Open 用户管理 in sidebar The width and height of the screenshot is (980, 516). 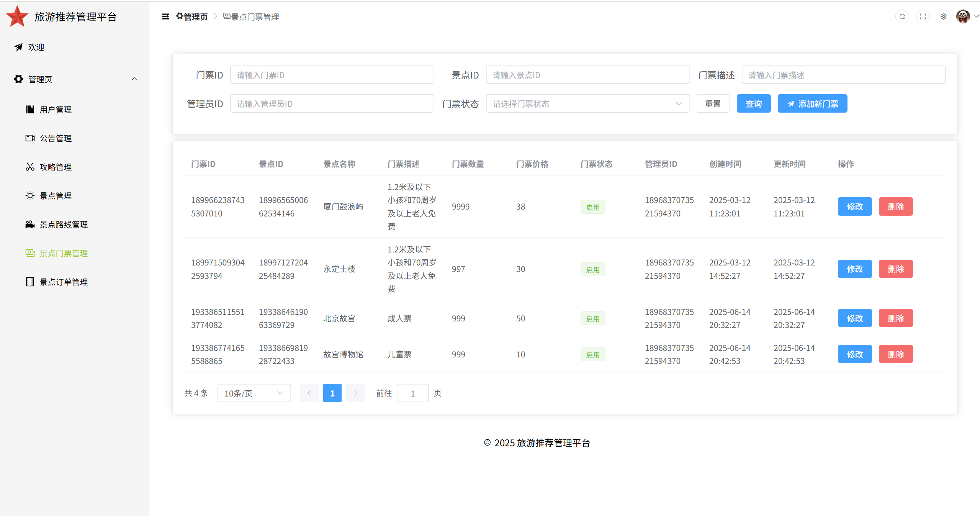click(56, 110)
